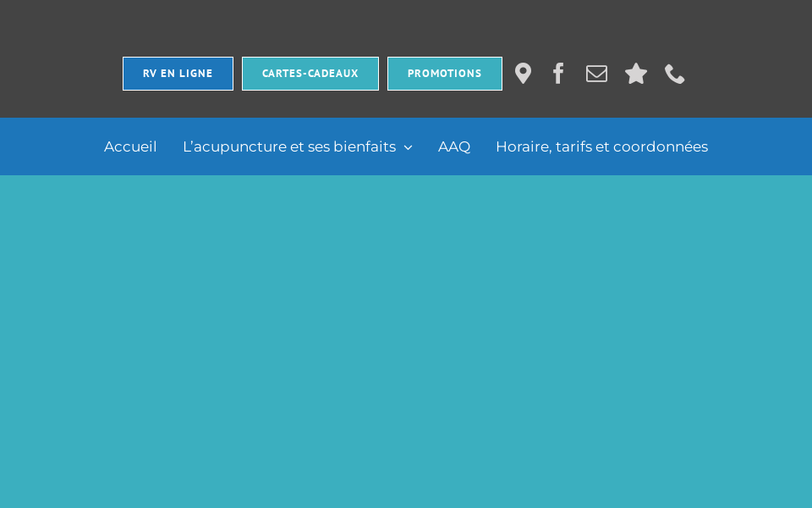Click the RV EN LIGNE button
The height and width of the screenshot is (508, 812).
coord(178,74)
